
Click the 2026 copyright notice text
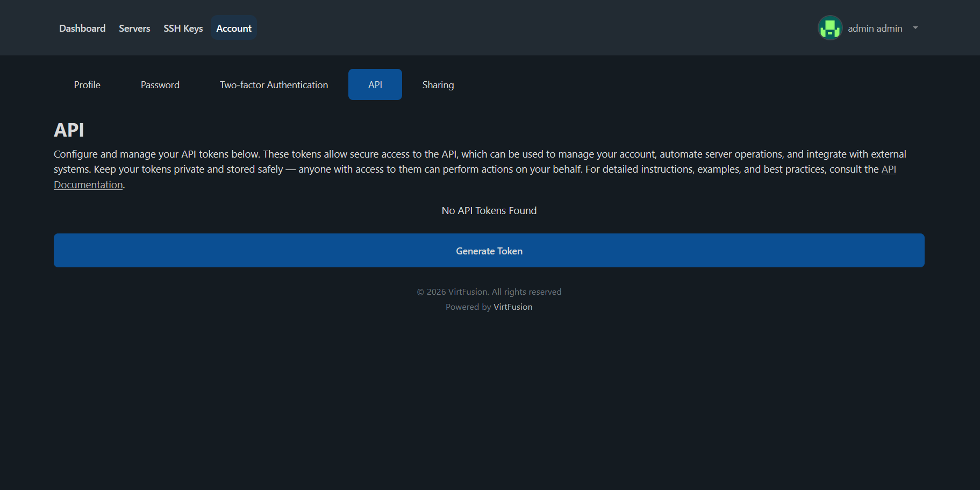489,292
